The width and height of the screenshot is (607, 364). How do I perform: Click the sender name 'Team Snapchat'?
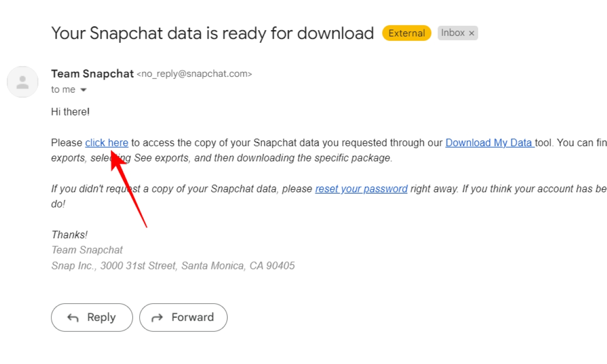pyautogui.click(x=92, y=73)
